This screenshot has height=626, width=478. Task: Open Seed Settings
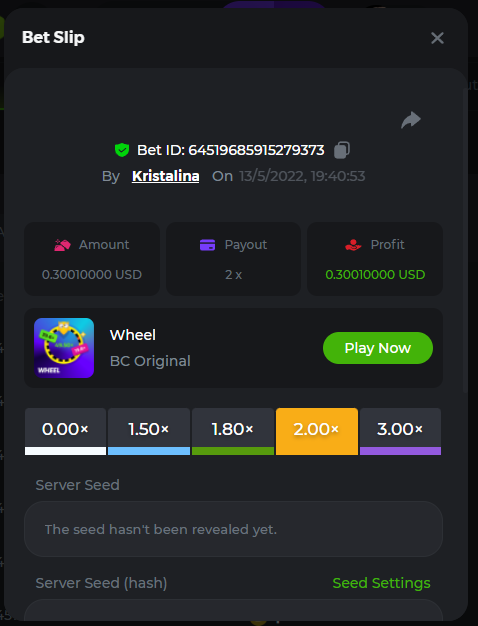(381, 583)
